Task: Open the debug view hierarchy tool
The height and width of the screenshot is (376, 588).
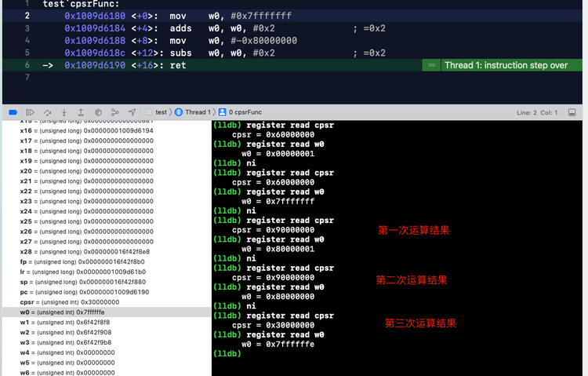Action: 98,112
